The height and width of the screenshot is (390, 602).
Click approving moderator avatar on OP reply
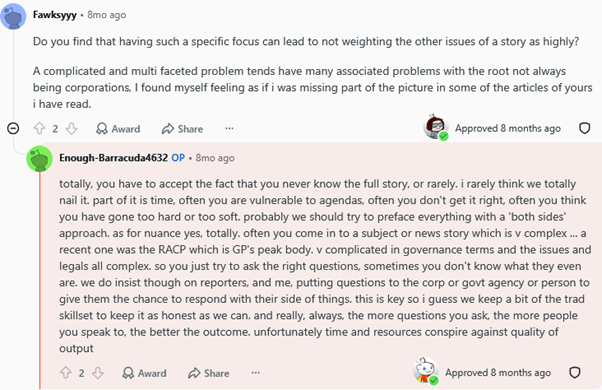[x=426, y=371]
